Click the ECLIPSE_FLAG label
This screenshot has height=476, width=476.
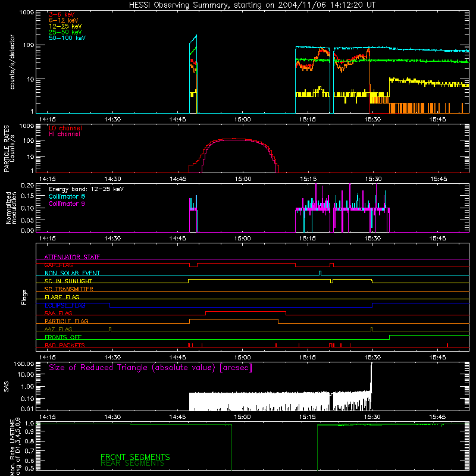[65, 305]
